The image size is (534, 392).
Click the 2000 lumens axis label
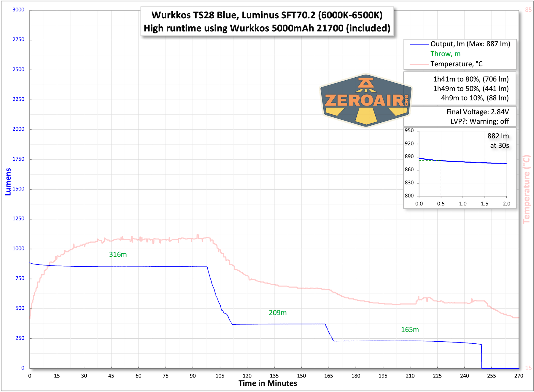click(x=18, y=129)
